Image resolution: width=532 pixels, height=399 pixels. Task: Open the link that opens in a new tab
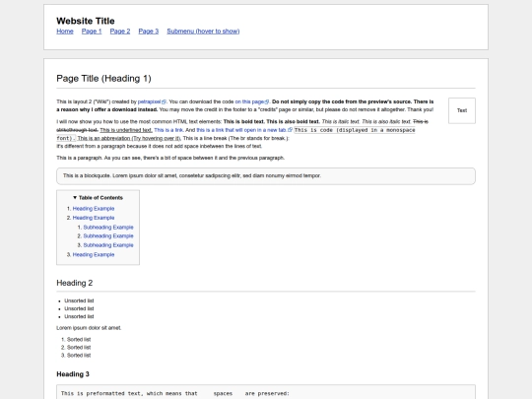pyautogui.click(x=241, y=130)
